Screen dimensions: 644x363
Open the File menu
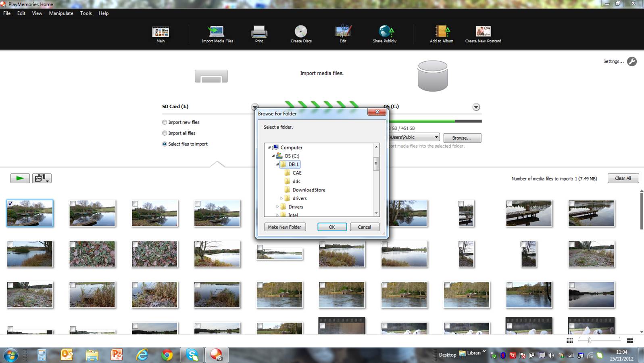pos(7,13)
